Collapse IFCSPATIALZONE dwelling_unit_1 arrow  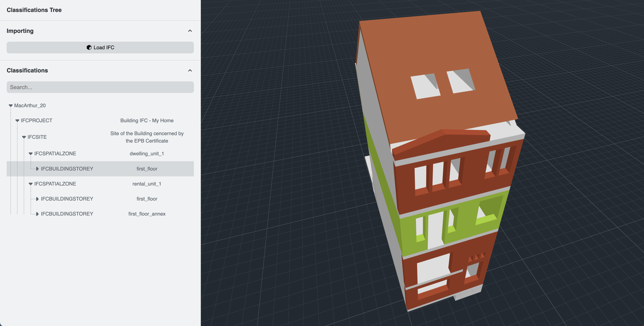point(31,154)
